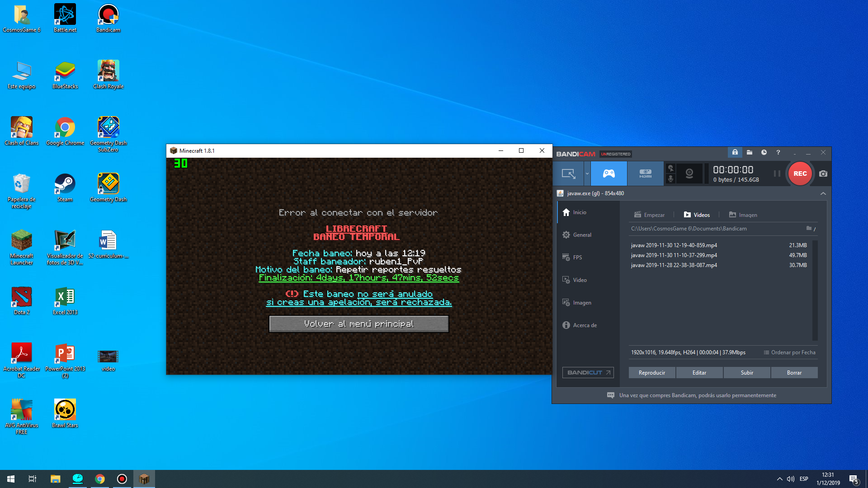
Task: Collapse the Bandicam panel with chevron
Action: click(823, 193)
